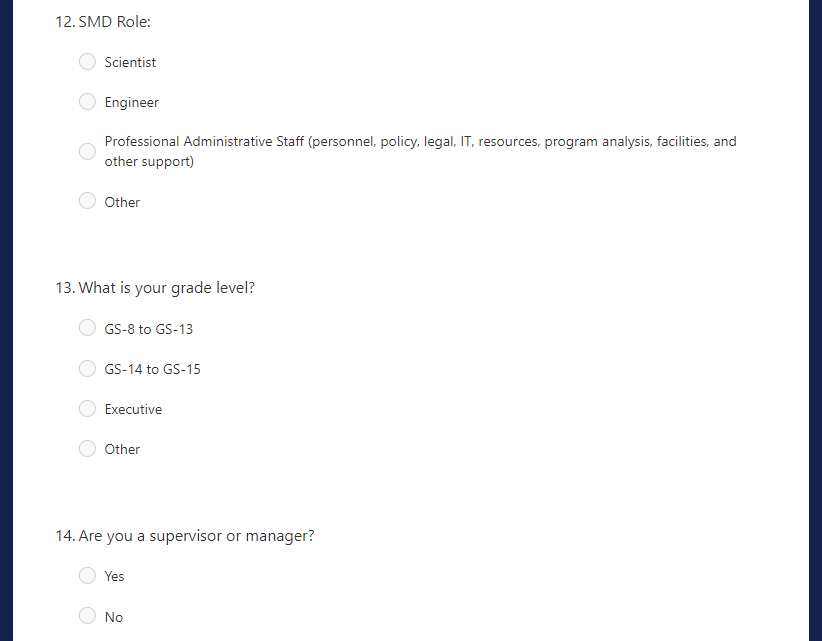822x641 pixels.
Task: Click the 'Scientist' label text
Action: [x=130, y=62]
